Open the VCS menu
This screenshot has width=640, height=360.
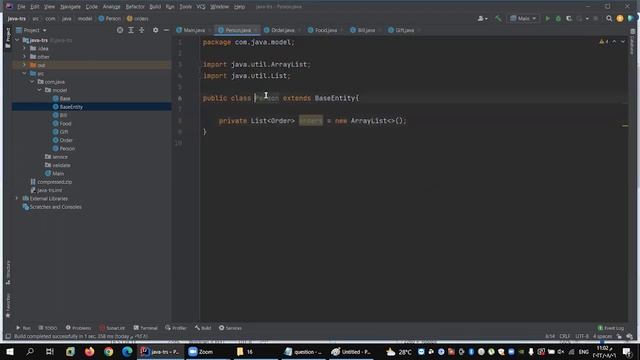point(201,7)
